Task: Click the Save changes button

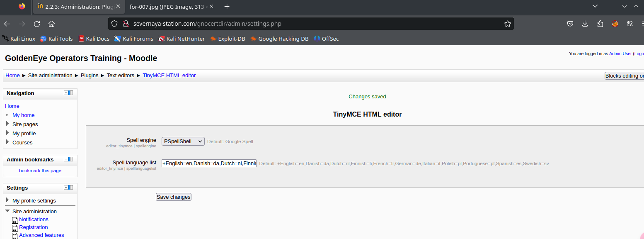Action: pos(174,197)
